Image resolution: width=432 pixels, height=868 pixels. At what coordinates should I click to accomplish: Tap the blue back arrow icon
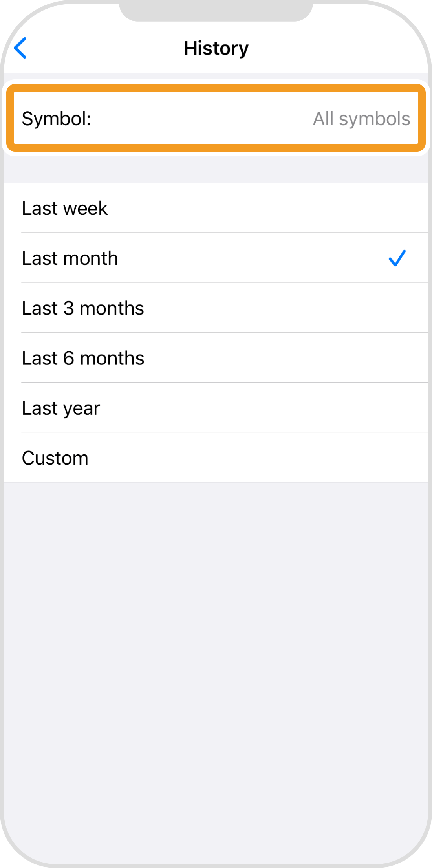(20, 48)
